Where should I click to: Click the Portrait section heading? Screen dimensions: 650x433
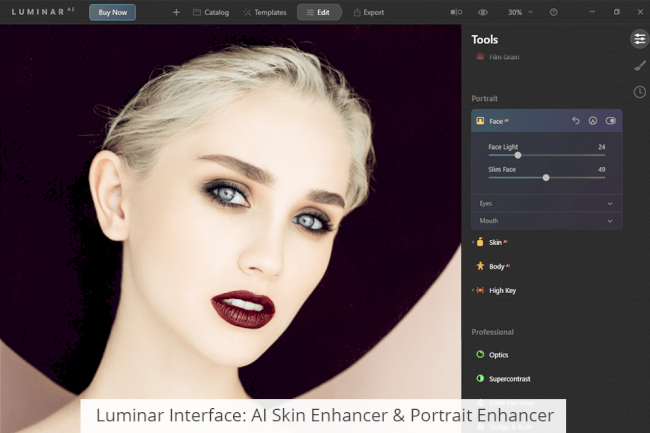tap(485, 99)
